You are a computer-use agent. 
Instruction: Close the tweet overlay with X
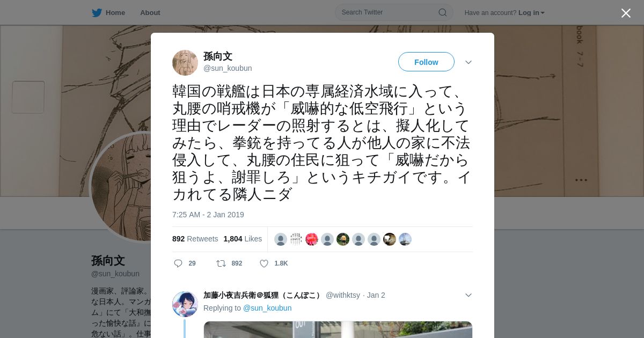point(626,13)
